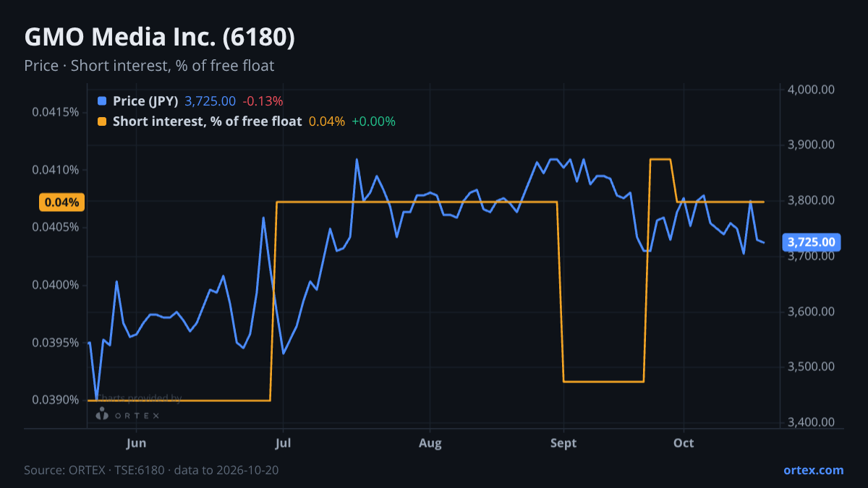Click the 3,900.00 right axis label

coord(812,145)
